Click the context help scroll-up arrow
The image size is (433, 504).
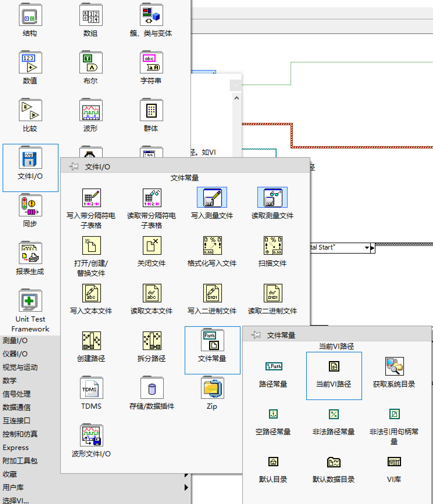click(237, 98)
